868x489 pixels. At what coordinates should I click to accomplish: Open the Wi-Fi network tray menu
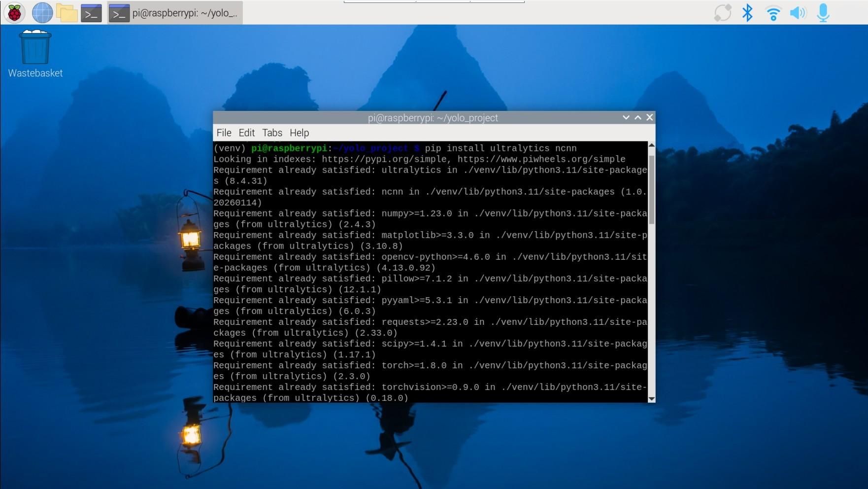click(x=773, y=13)
